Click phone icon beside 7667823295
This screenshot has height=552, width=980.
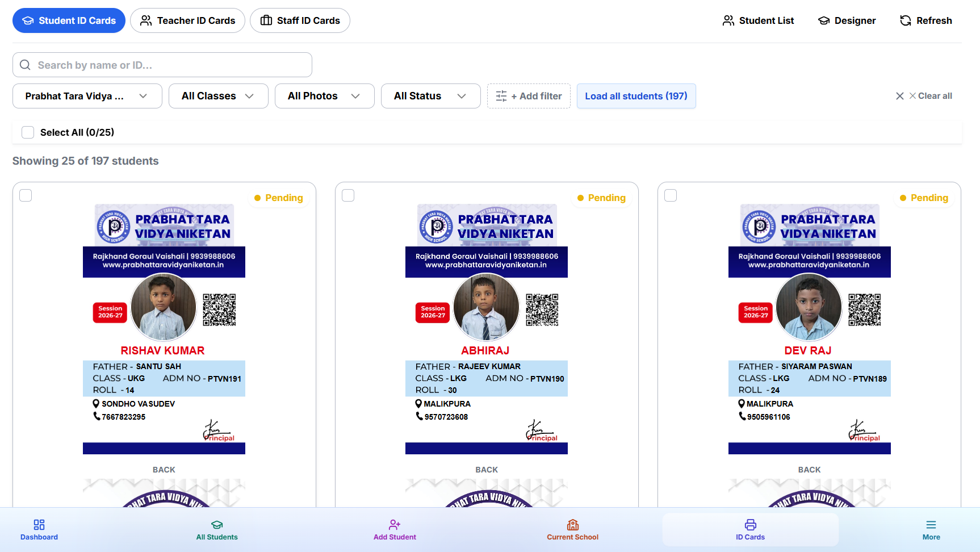pyautogui.click(x=97, y=416)
